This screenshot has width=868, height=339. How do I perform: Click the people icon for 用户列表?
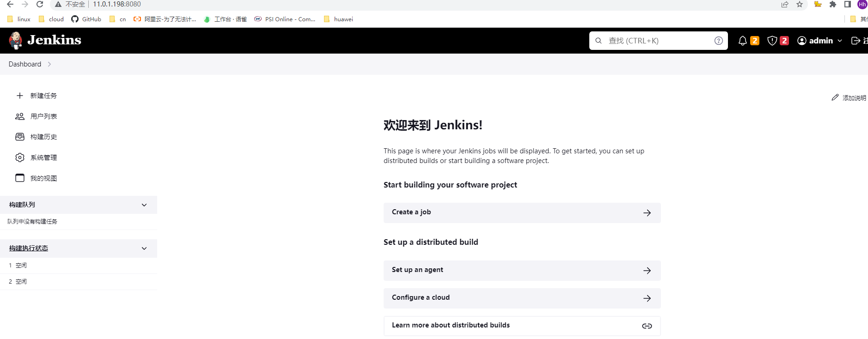click(20, 116)
